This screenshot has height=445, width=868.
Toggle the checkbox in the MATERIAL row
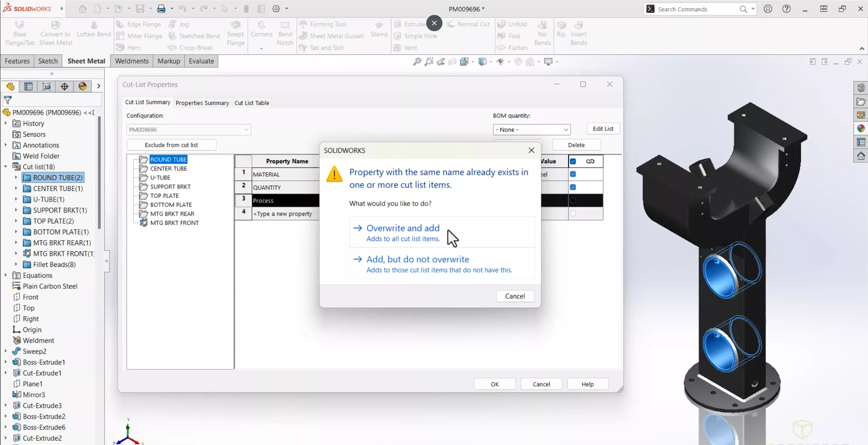click(x=573, y=174)
